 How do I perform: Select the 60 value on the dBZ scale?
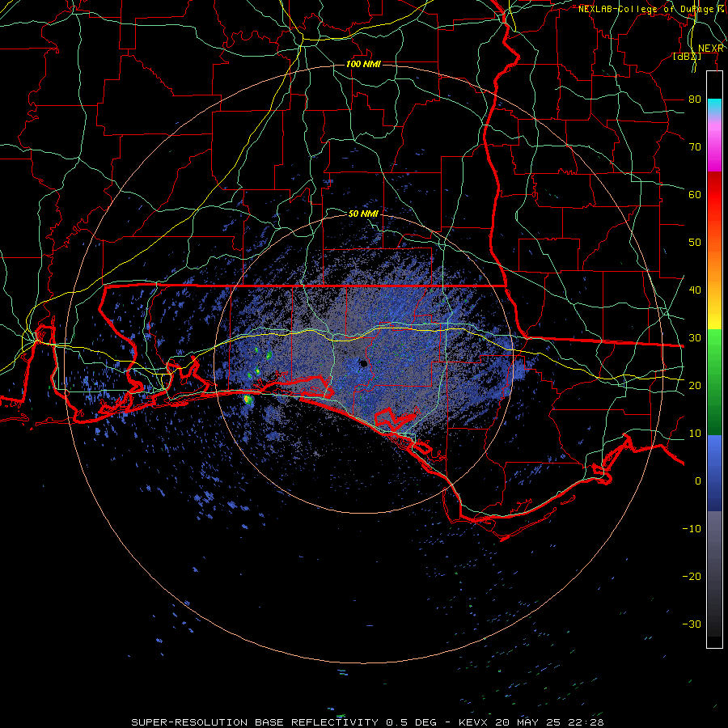[x=695, y=194]
